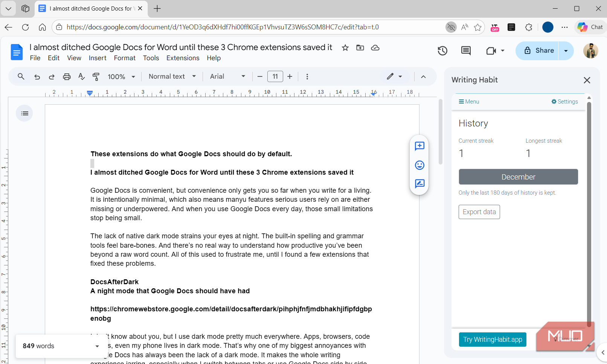The height and width of the screenshot is (364, 607).
Task: Show all comments panel
Action: (x=466, y=51)
